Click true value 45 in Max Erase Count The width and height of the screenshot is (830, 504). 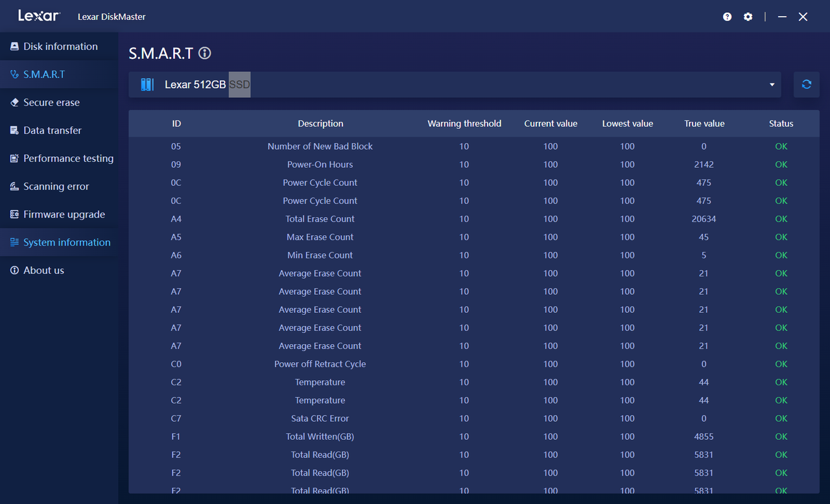click(704, 237)
